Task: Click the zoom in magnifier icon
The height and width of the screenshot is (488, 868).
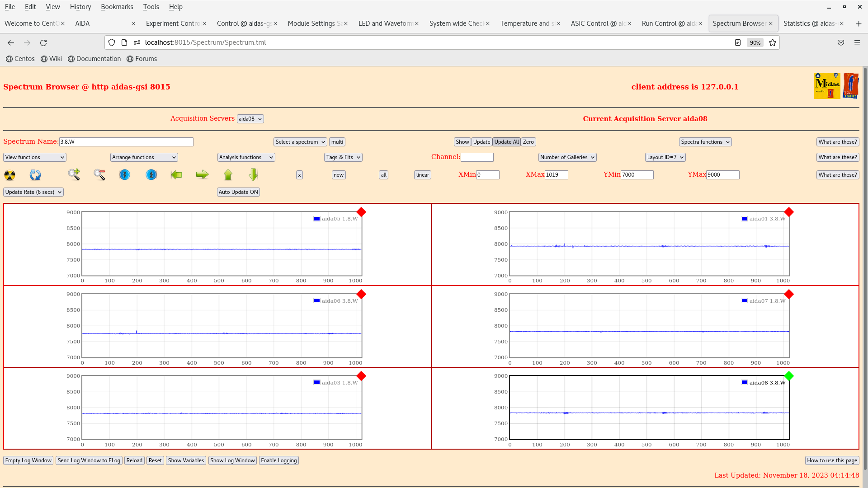Action: click(74, 174)
